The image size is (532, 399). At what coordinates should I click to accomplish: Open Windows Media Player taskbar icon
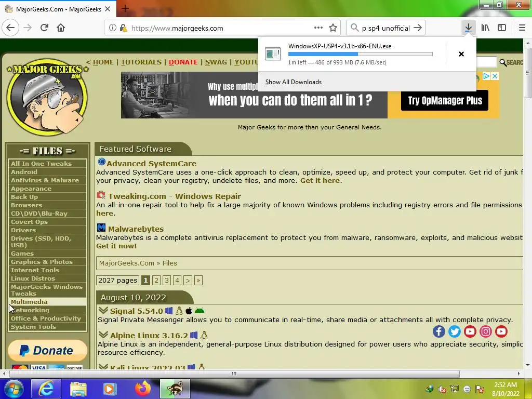point(110,389)
